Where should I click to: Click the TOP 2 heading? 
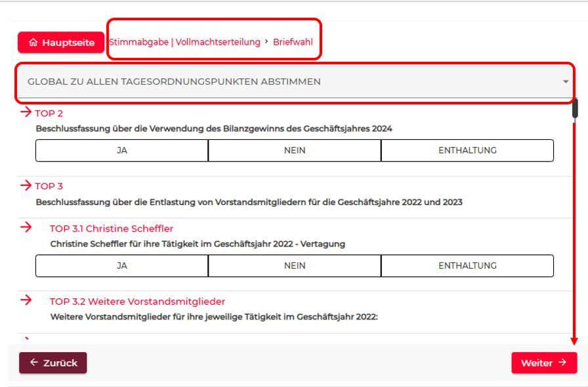tap(49, 114)
